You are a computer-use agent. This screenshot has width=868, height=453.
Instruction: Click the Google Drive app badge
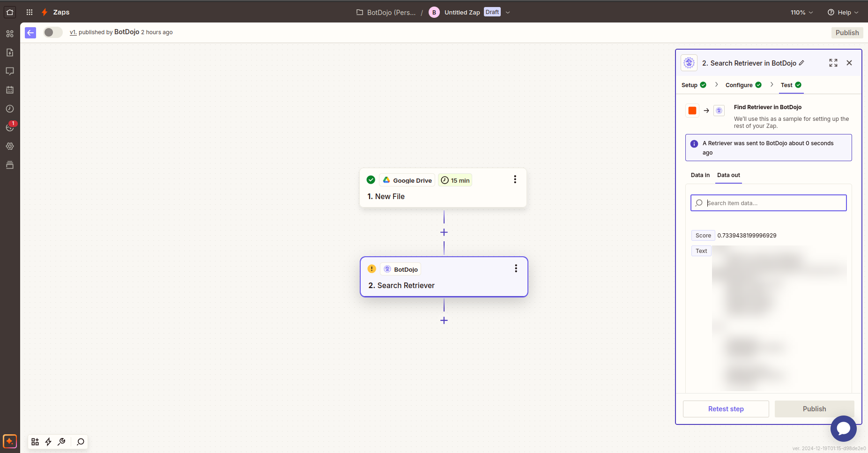407,180
